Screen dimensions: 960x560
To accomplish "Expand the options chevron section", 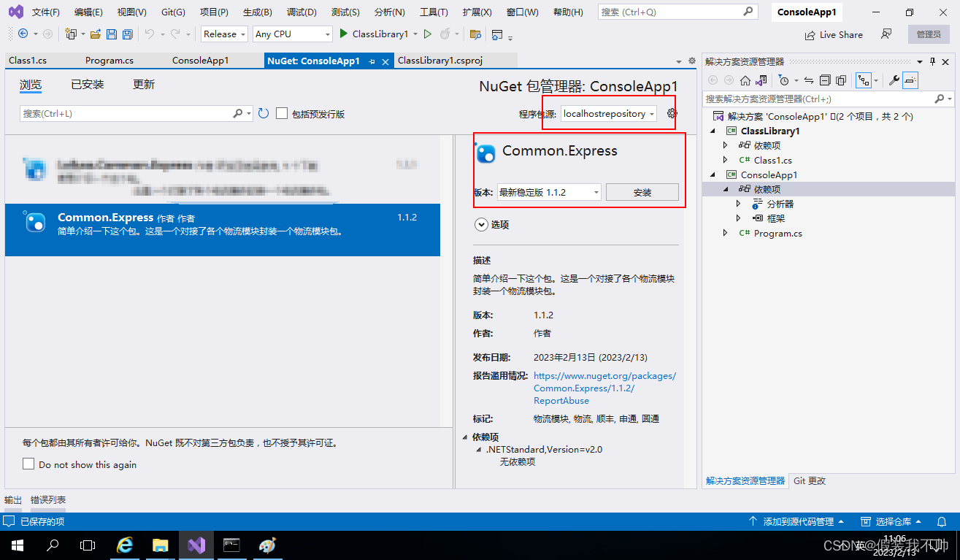I will tap(481, 225).
